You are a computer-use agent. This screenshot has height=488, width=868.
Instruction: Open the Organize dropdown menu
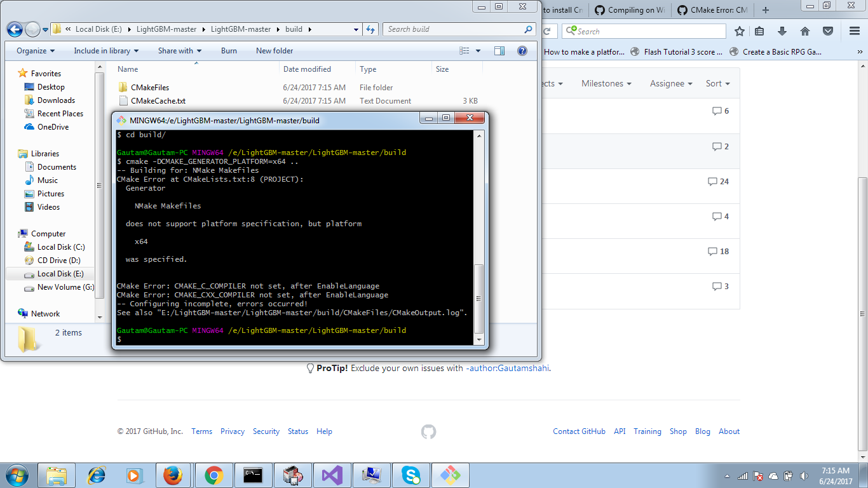click(x=36, y=51)
